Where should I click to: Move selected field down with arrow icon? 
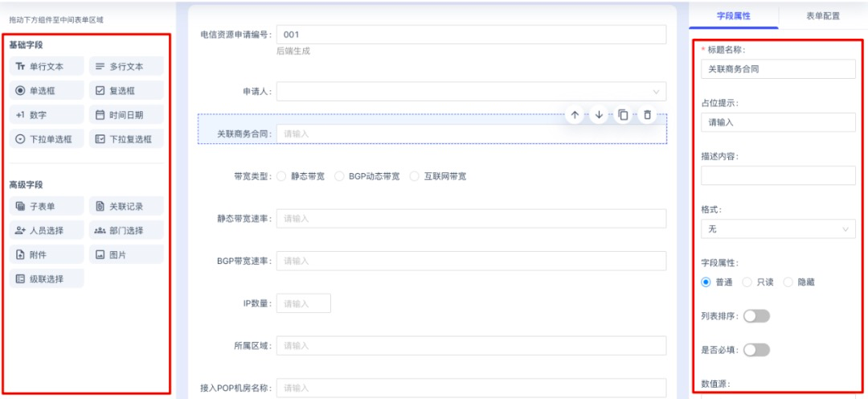point(599,115)
